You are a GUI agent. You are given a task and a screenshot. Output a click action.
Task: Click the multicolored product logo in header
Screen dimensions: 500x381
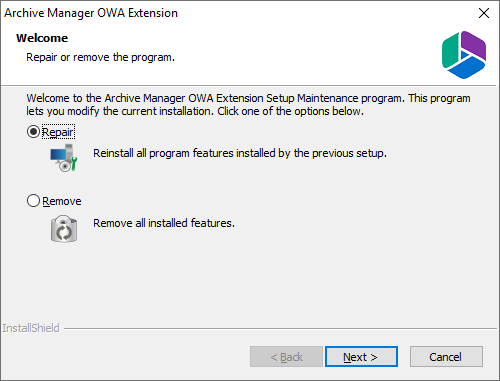464,55
